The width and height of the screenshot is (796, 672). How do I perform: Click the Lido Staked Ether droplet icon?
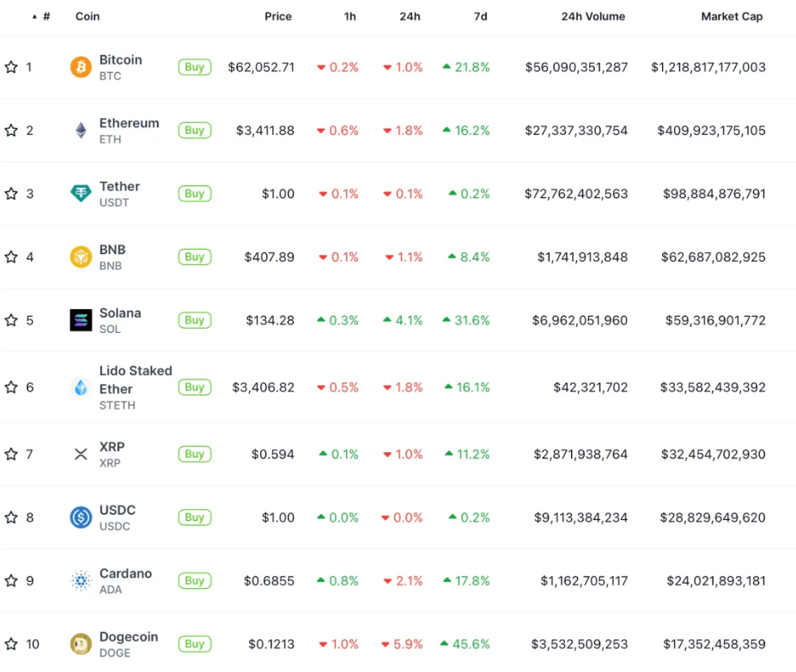pos(80,387)
